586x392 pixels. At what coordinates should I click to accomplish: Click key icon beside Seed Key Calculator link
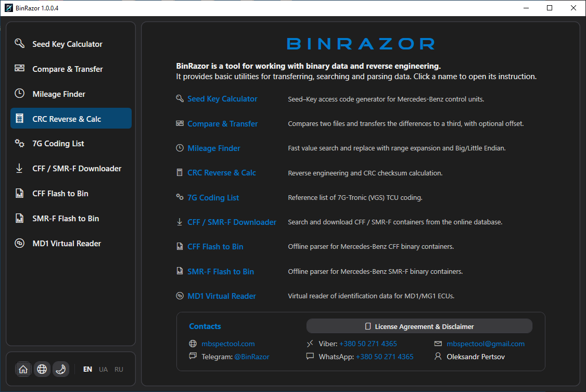(x=180, y=98)
